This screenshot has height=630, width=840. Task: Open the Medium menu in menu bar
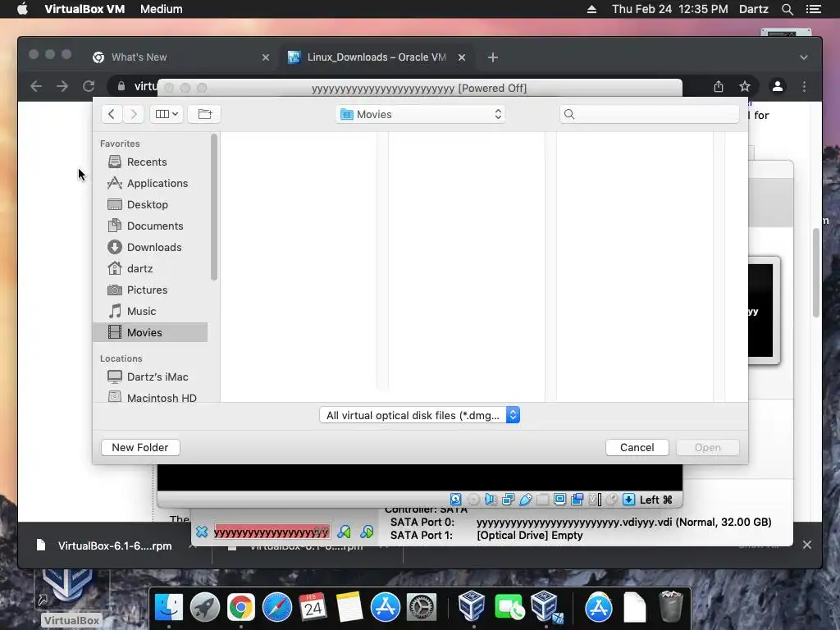point(162,9)
